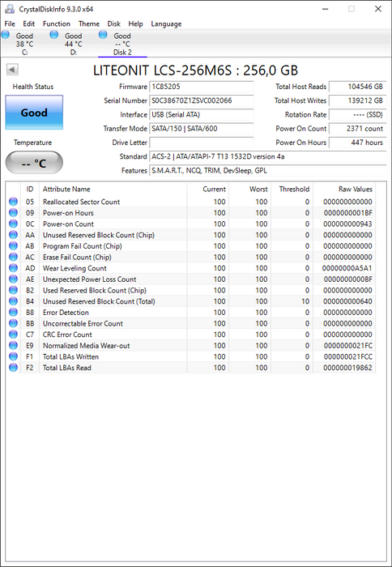Click the temperature display button

click(34, 163)
